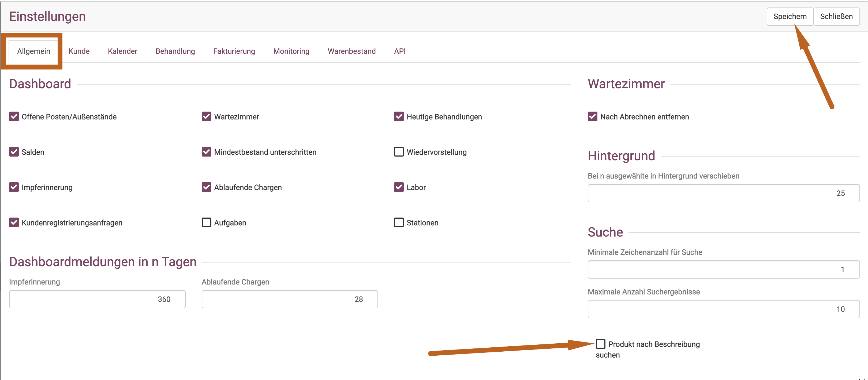Uncheck Kundenregistrierungsanfragen checkbox

click(x=14, y=222)
